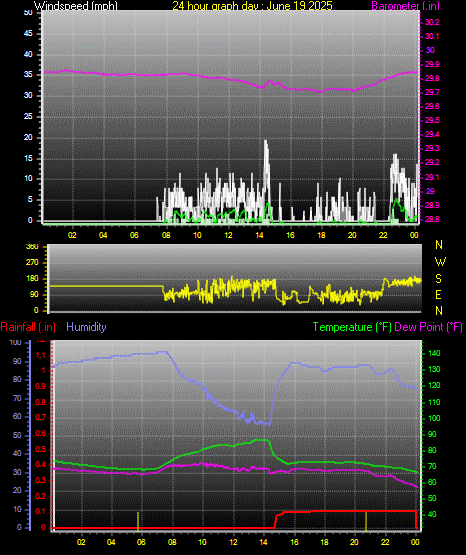466x555 pixels.
Task: Click the 29.1 value on the barometer axis
Action: click(432, 177)
